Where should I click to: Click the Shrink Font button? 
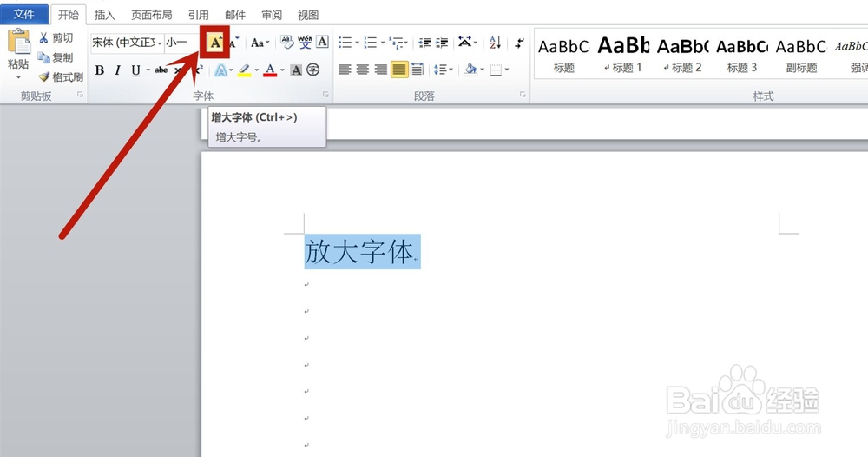tap(233, 42)
